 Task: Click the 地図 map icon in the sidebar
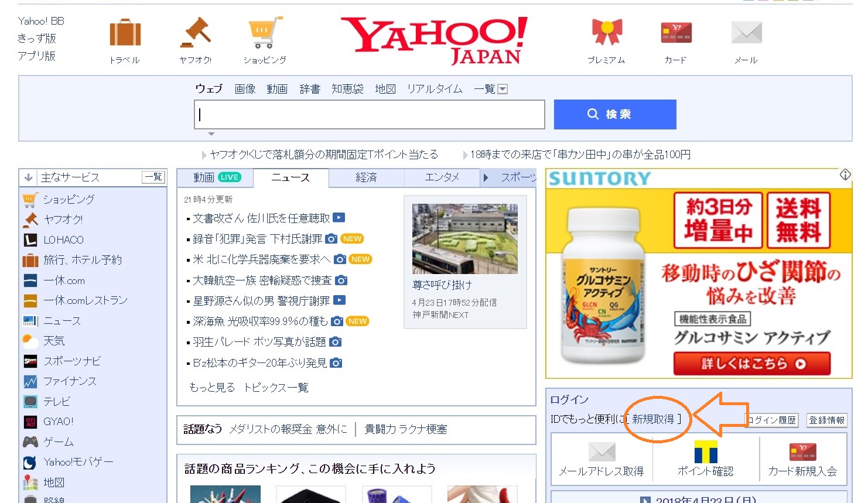click(30, 483)
